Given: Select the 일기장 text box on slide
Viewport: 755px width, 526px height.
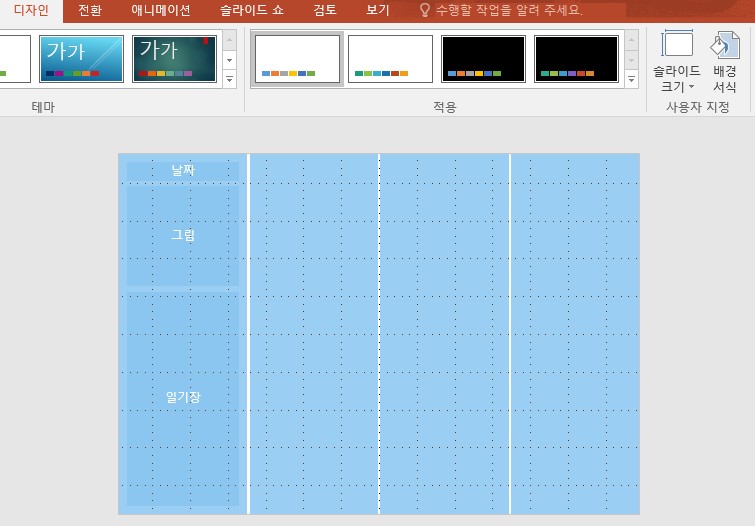Looking at the screenshot, I should tap(183, 398).
